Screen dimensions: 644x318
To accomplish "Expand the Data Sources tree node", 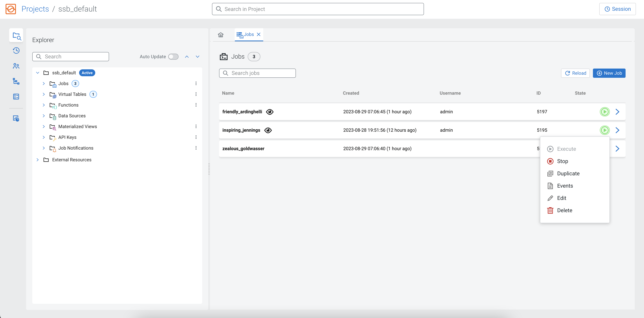I will 44,116.
